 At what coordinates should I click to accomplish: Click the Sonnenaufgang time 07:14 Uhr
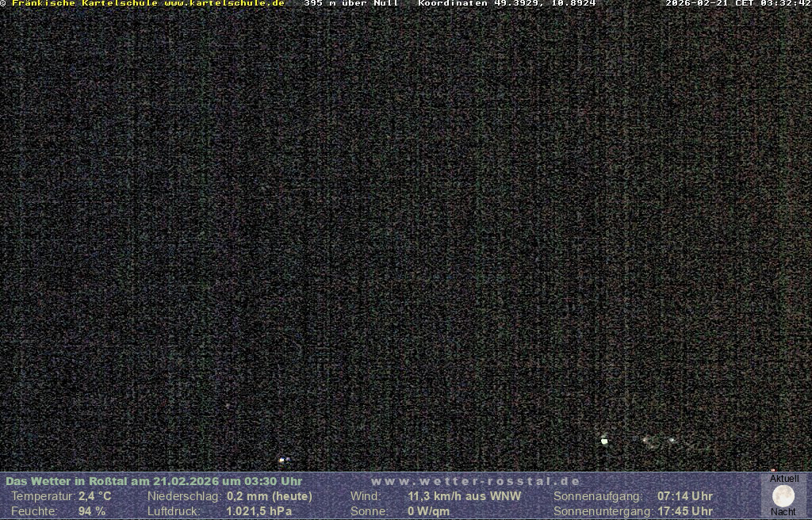(x=685, y=496)
